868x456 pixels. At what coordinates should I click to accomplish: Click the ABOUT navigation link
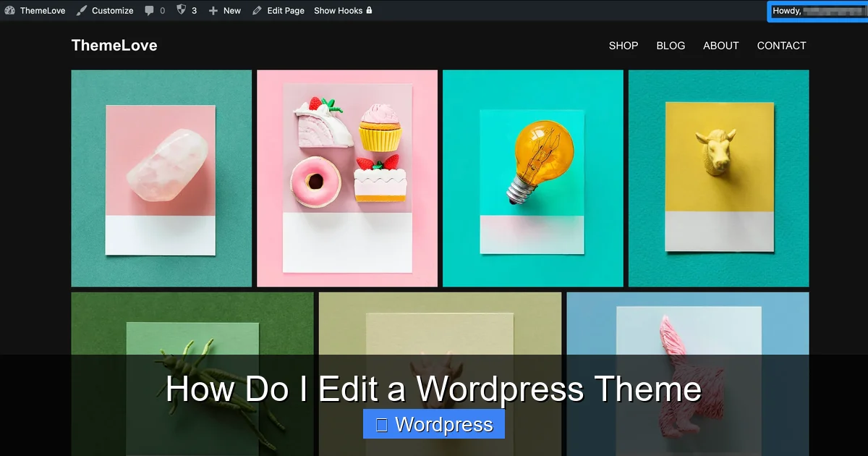720,46
